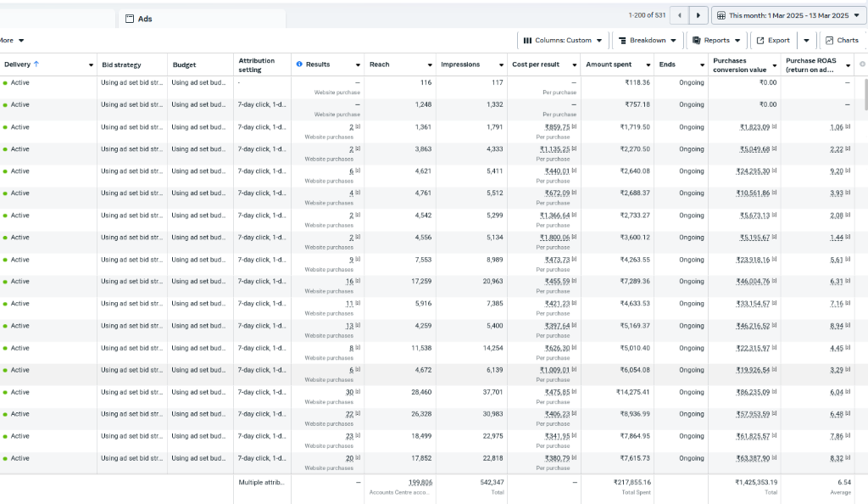Image resolution: width=868 pixels, height=504 pixels.
Task: Click the Reports button
Action: pyautogui.click(x=715, y=40)
